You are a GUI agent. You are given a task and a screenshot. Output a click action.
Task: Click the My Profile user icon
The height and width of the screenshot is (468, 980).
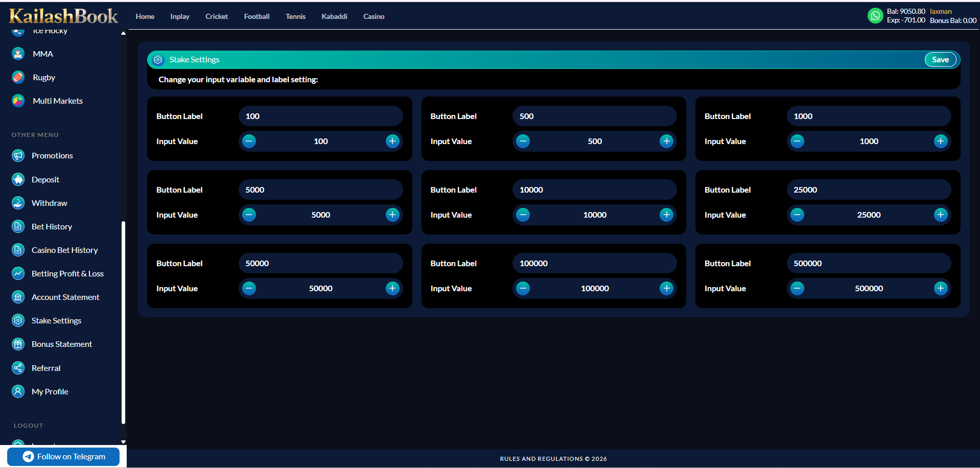pyautogui.click(x=18, y=391)
